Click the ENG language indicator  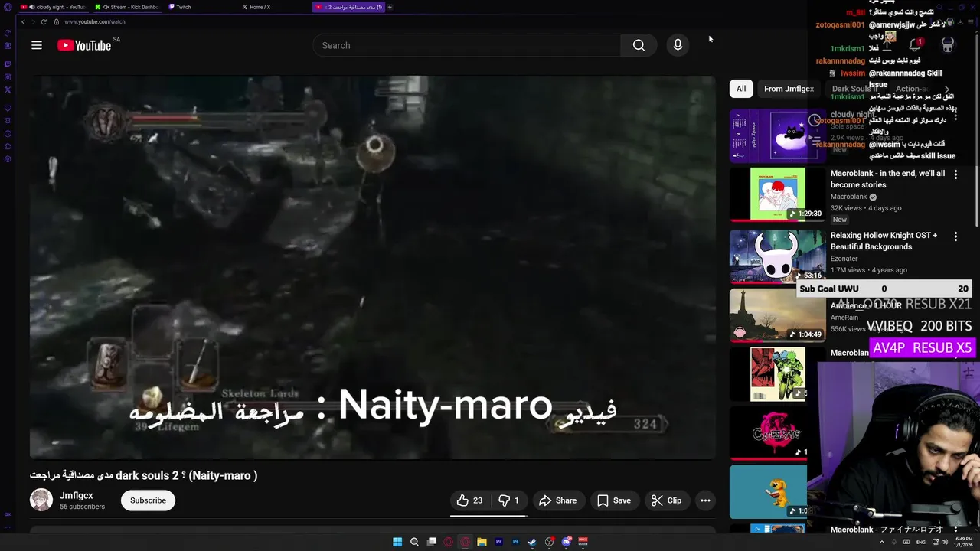(921, 542)
